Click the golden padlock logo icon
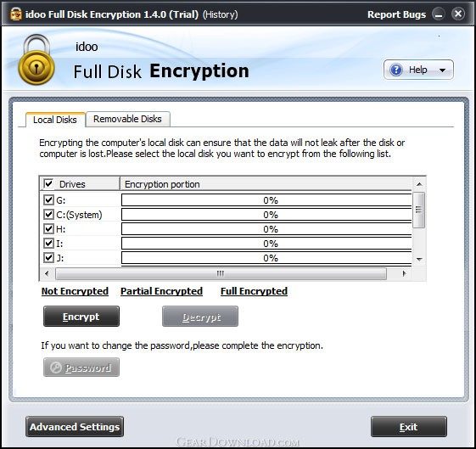The width and height of the screenshot is (476, 449). coord(36,59)
